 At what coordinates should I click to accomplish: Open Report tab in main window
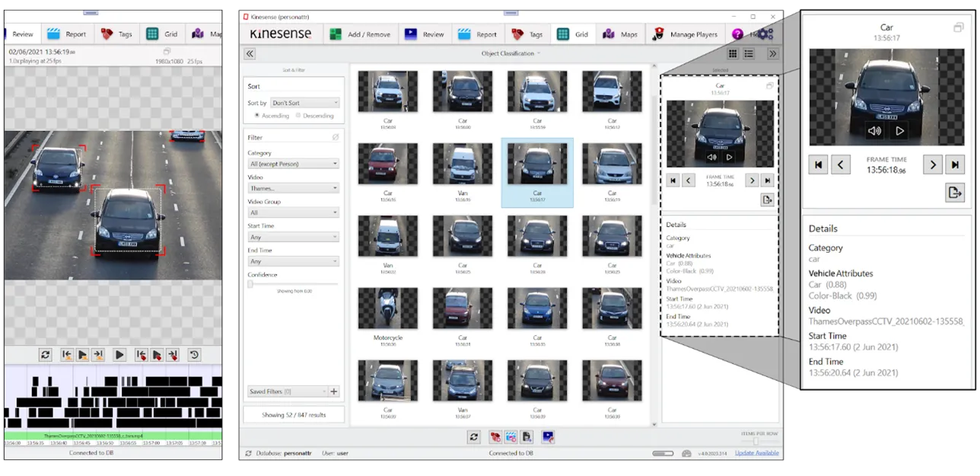(x=478, y=34)
